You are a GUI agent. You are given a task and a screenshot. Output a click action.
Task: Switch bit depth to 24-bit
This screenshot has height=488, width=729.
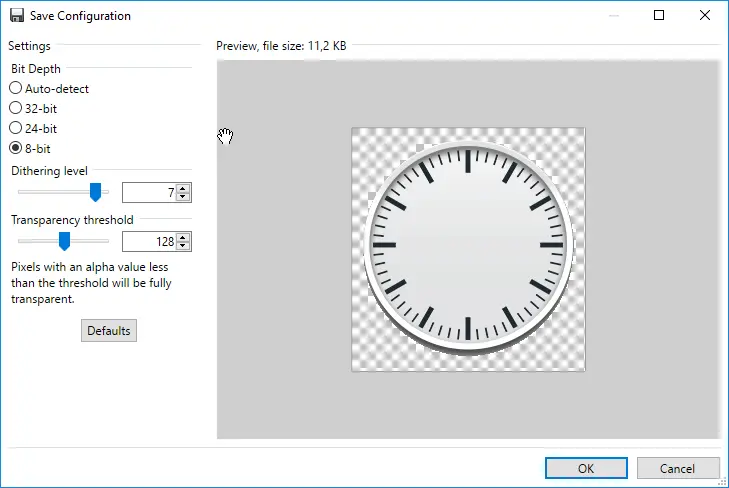(16, 128)
